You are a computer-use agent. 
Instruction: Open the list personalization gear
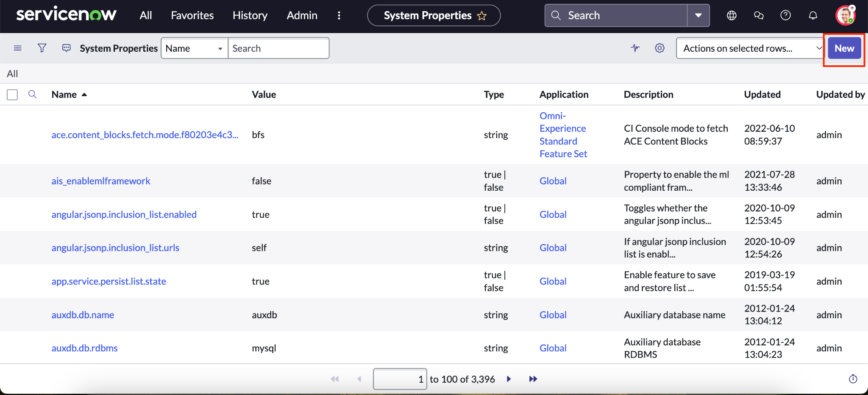pyautogui.click(x=659, y=48)
